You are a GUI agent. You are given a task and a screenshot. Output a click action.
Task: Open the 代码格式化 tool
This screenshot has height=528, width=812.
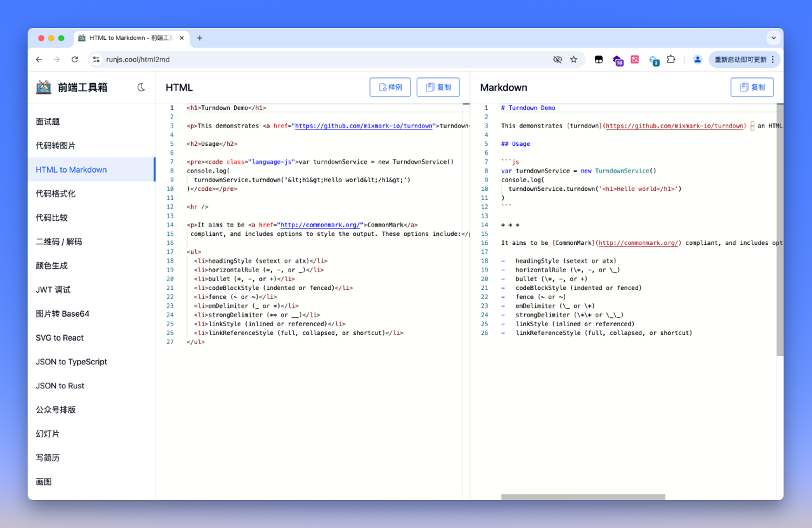point(91,194)
